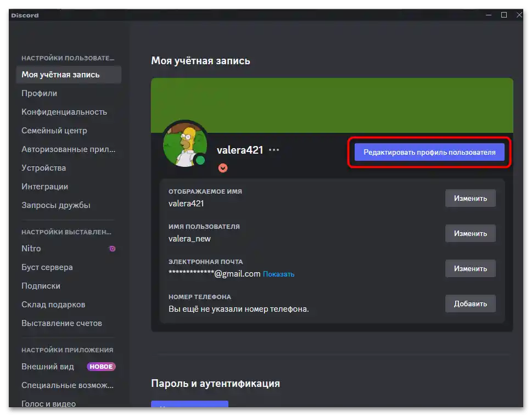Change the email address
Viewport: 532px width, 416px height.
point(471,268)
